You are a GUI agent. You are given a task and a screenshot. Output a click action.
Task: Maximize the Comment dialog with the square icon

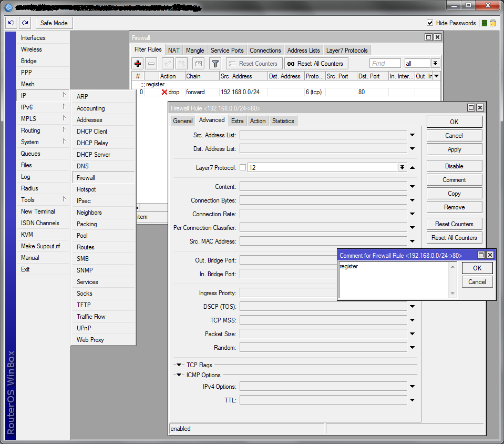(481, 255)
